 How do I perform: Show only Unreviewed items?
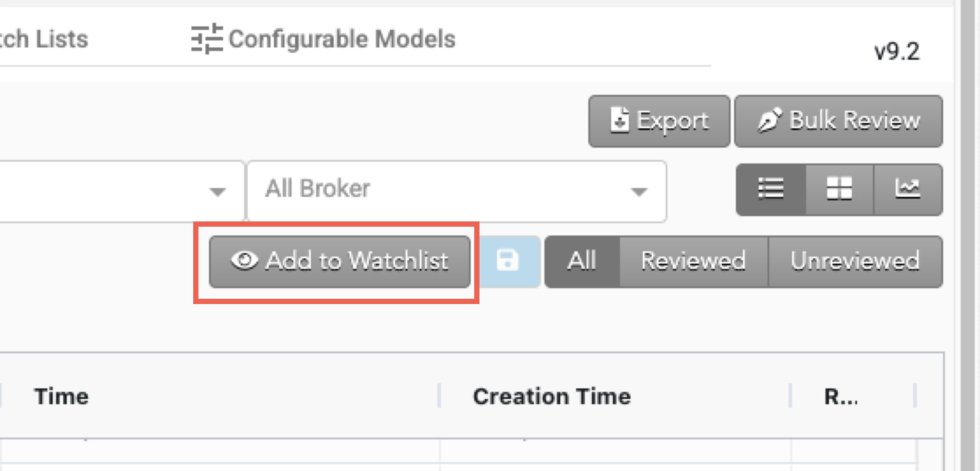(x=855, y=261)
